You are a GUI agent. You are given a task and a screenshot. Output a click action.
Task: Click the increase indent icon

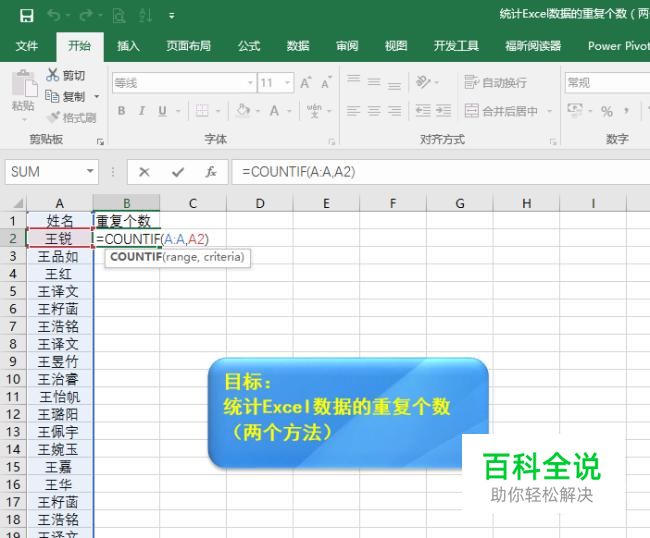pos(444,111)
